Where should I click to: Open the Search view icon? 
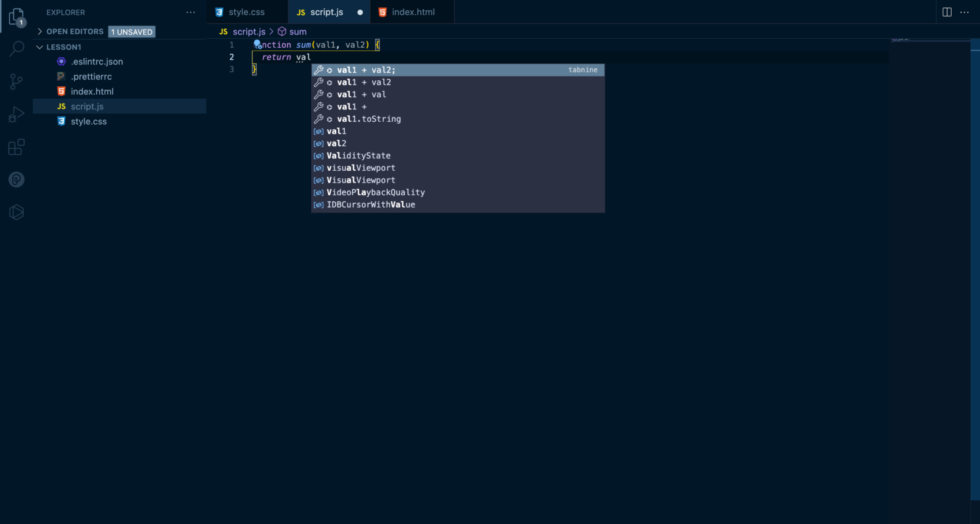[17, 48]
